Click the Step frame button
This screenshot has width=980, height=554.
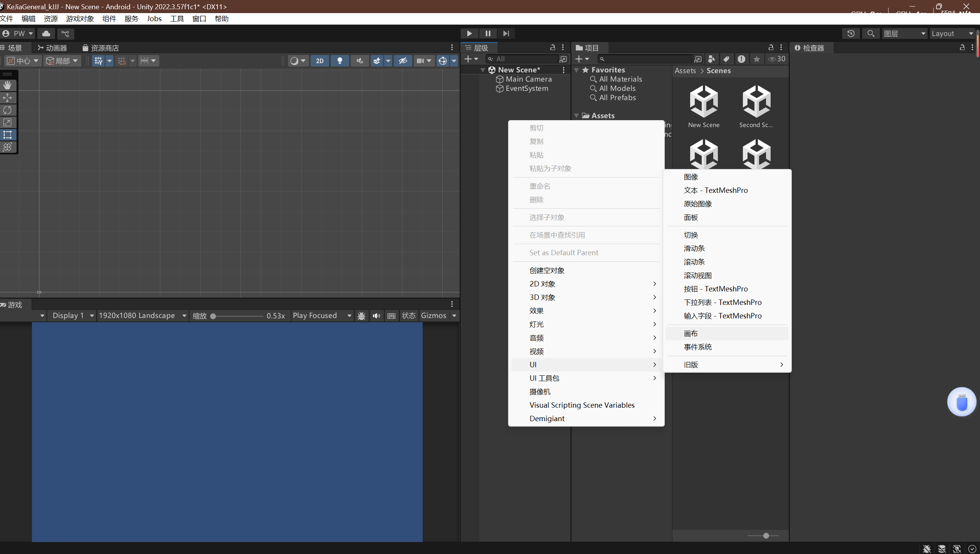506,33
